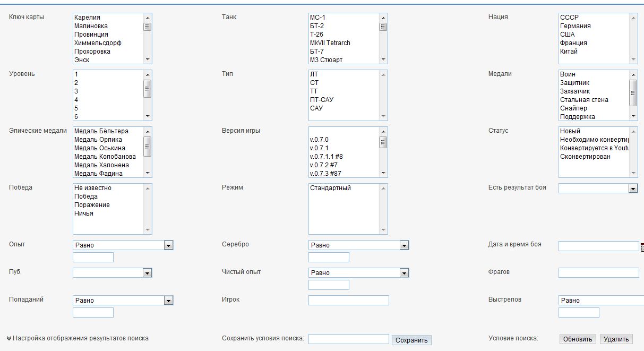Open the Серебро comparison dropdown
644x351 pixels.
(404, 245)
